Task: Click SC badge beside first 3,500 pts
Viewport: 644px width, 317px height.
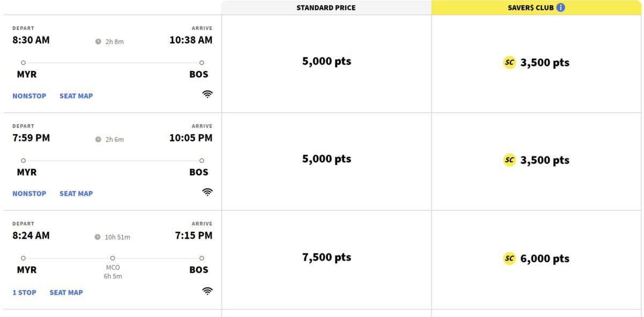Action: (509, 62)
